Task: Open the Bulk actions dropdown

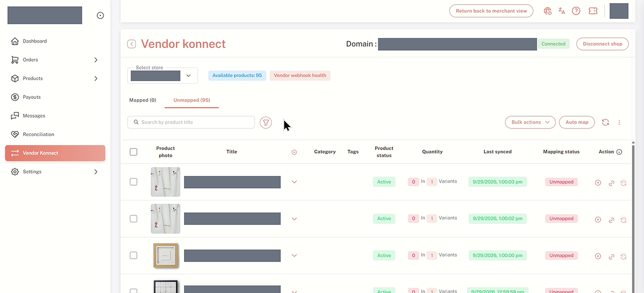Action: 530,122
